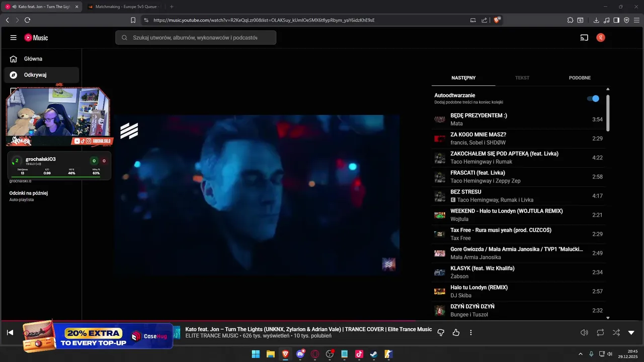Play ZA KOGO MNIE MASZ? from queue

(x=518, y=138)
